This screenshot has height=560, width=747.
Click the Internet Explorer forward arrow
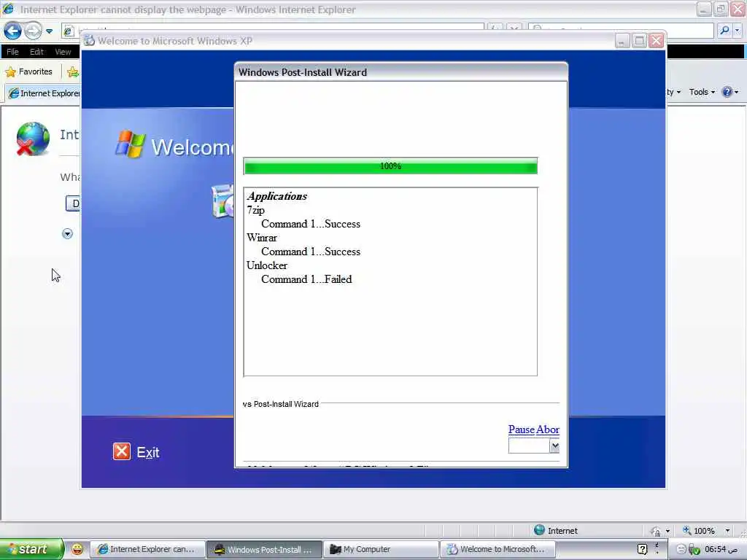(x=33, y=31)
